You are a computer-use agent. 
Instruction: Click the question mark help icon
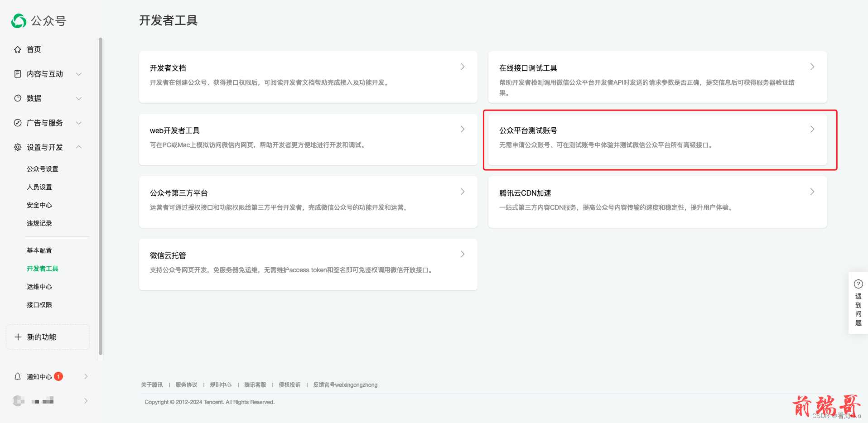point(858,284)
